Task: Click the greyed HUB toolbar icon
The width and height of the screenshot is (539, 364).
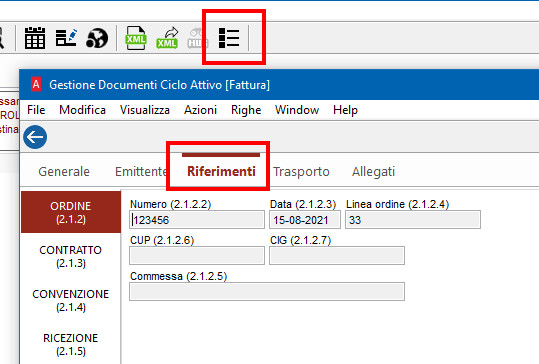Action: (198, 38)
